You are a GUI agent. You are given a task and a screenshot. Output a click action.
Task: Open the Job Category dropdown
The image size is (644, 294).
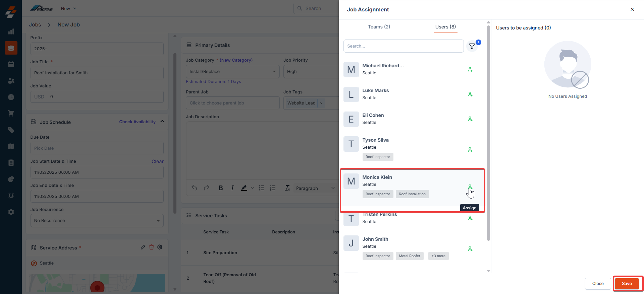(233, 72)
